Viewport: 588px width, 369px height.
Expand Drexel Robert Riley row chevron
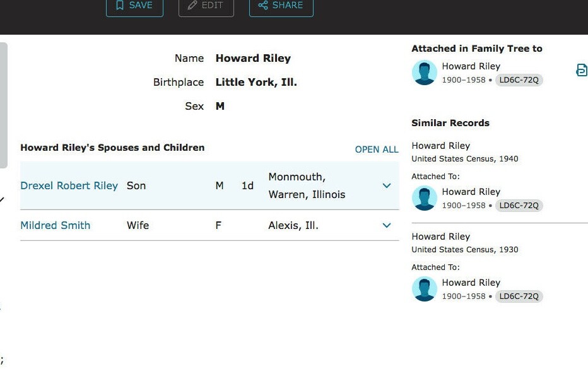(x=387, y=185)
